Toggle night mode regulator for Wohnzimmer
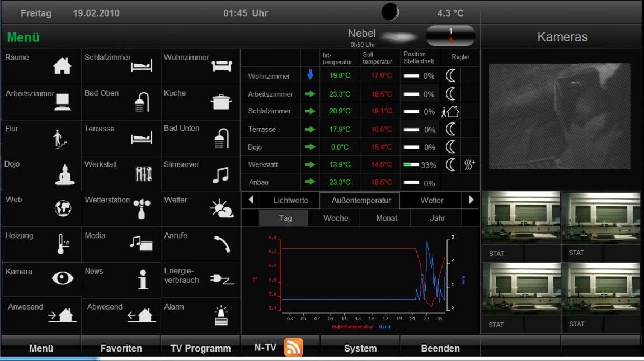Viewport: 644px width, 361px height. point(450,76)
